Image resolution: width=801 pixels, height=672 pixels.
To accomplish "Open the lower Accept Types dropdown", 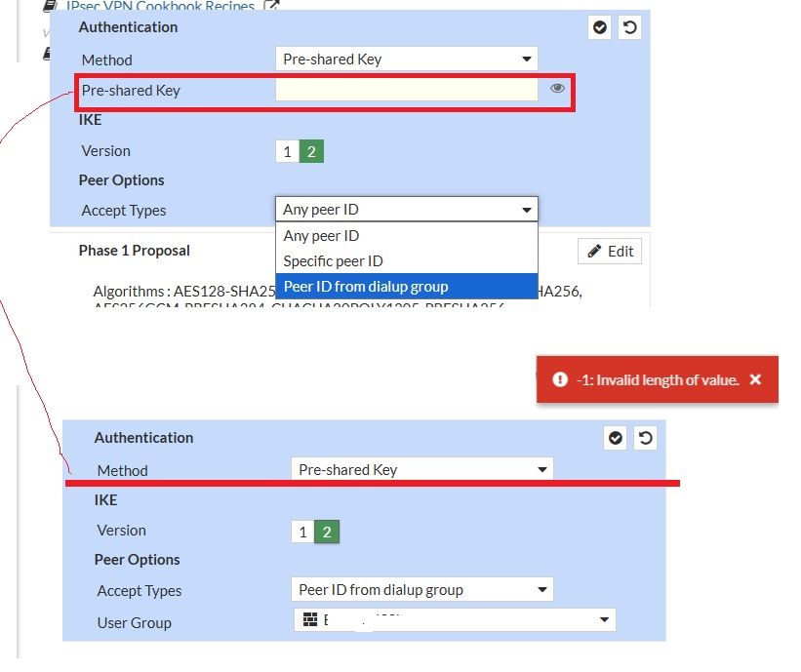I will pyautogui.click(x=421, y=590).
